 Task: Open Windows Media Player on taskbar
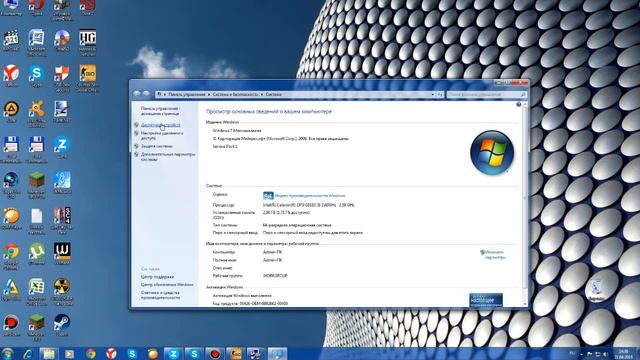click(x=69, y=354)
